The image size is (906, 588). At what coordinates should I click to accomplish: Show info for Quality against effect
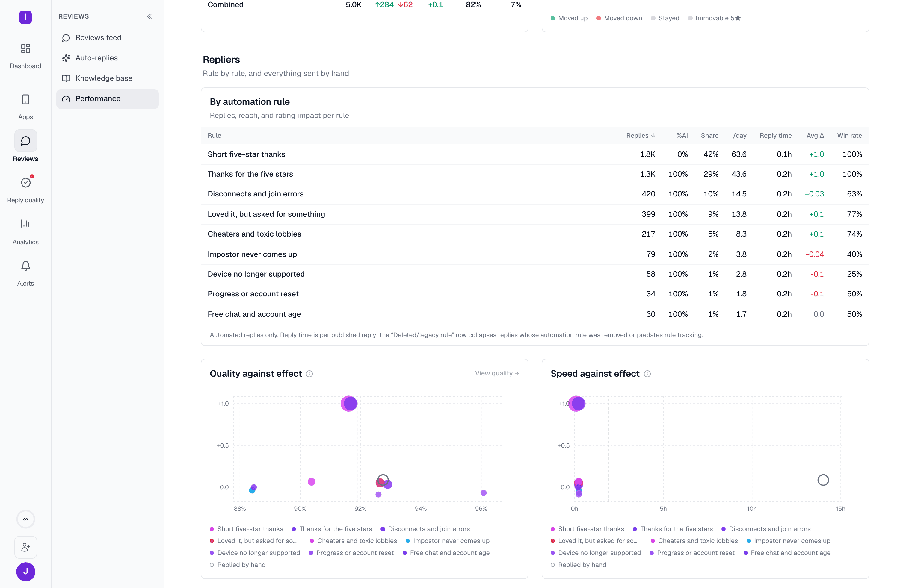pos(309,374)
